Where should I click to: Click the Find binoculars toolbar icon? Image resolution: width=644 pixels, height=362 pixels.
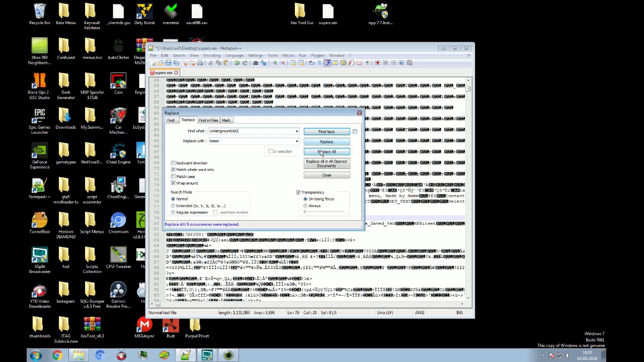256,63
